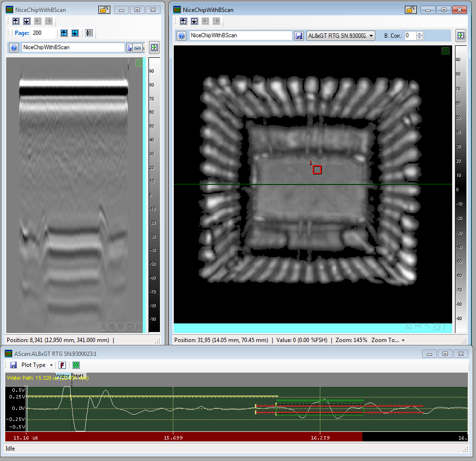
Task: Select the Water tab in the AScan plot
Action: [63, 376]
